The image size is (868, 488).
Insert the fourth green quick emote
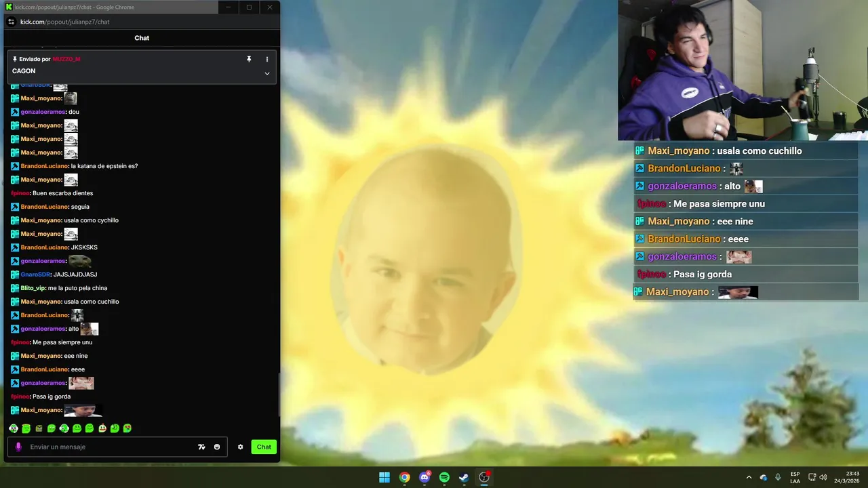coord(52,428)
